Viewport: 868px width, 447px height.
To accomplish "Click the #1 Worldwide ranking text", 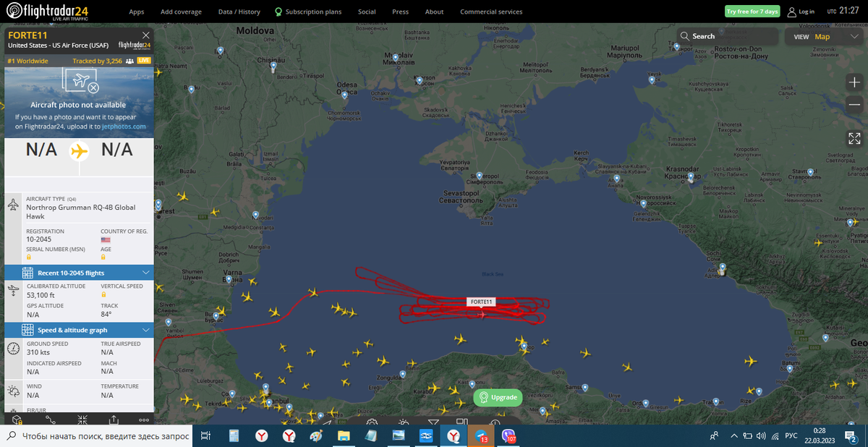I will 27,61.
